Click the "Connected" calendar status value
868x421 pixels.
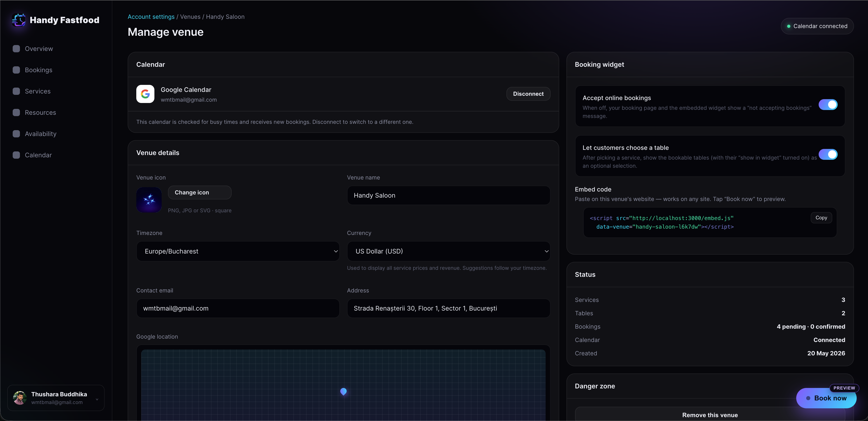tap(829, 340)
